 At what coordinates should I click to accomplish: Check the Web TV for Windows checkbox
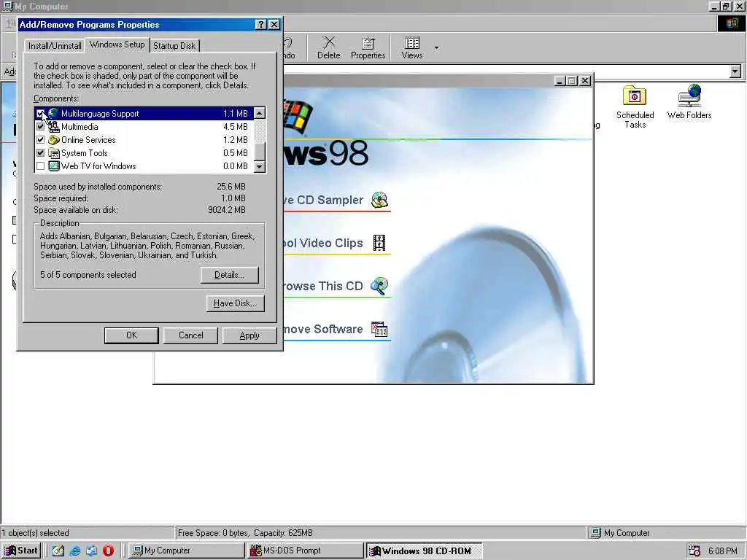click(41, 166)
